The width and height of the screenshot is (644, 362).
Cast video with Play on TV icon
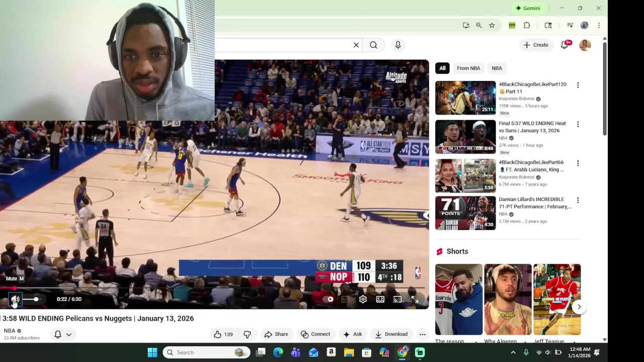[397, 299]
